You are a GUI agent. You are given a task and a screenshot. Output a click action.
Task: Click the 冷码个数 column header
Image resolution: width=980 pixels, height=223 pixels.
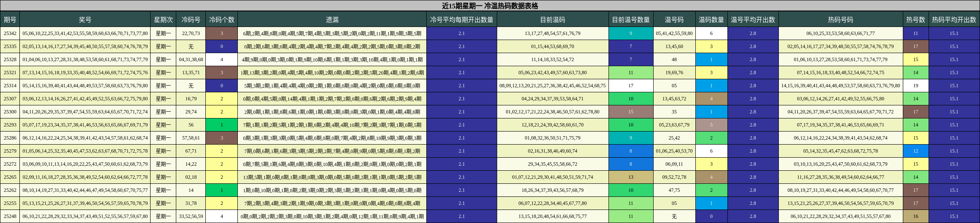coord(222,19)
